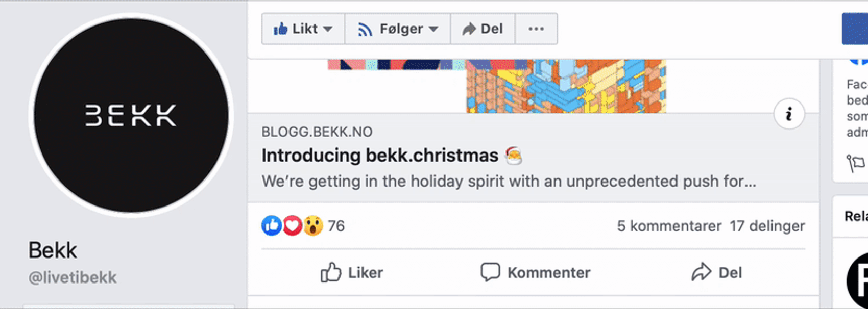Image resolution: width=868 pixels, height=309 pixels.
Task: Click the info icon on the post image
Action: click(789, 114)
